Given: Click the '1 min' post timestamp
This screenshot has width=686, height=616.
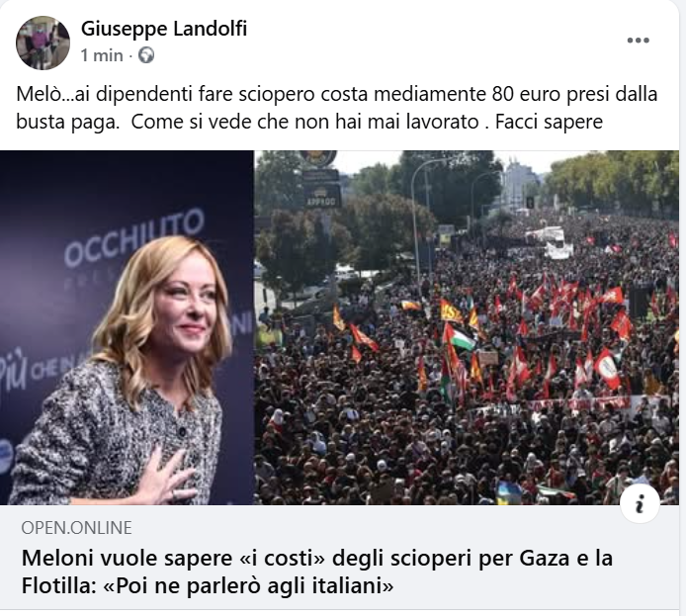Looking at the screenshot, I should click(102, 55).
